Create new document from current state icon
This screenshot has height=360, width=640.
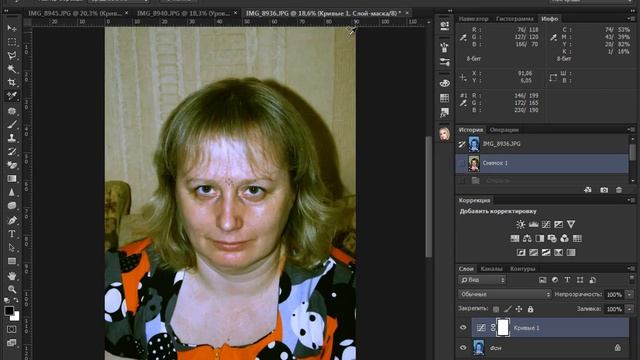click(588, 190)
